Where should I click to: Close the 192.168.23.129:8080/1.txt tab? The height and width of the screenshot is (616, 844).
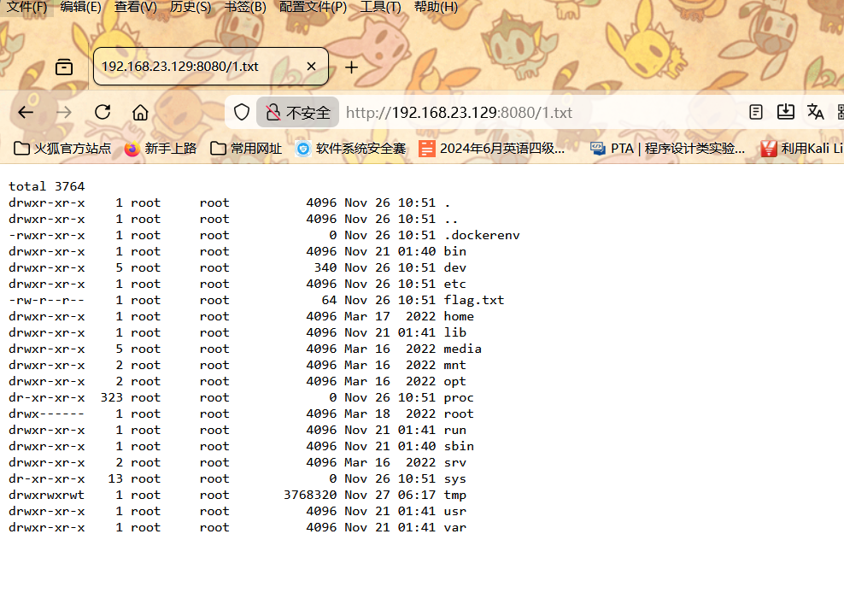311,67
